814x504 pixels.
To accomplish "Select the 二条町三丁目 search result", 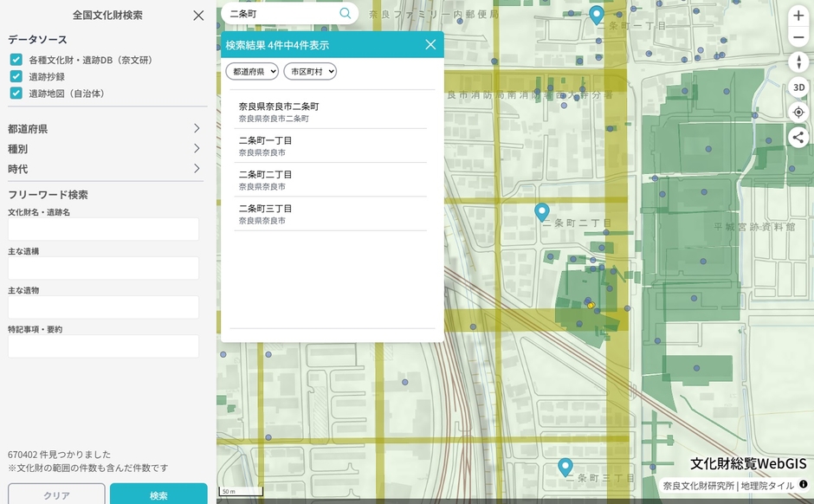I will click(333, 214).
